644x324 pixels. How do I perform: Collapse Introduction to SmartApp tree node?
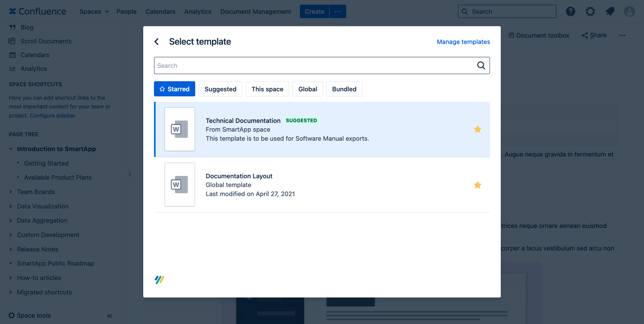pyautogui.click(x=11, y=149)
